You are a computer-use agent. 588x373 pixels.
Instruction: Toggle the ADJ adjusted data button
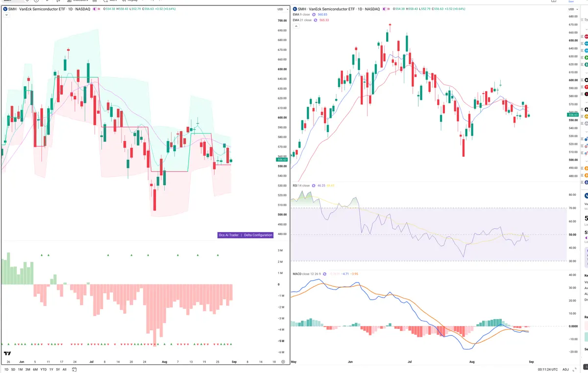pos(565,370)
